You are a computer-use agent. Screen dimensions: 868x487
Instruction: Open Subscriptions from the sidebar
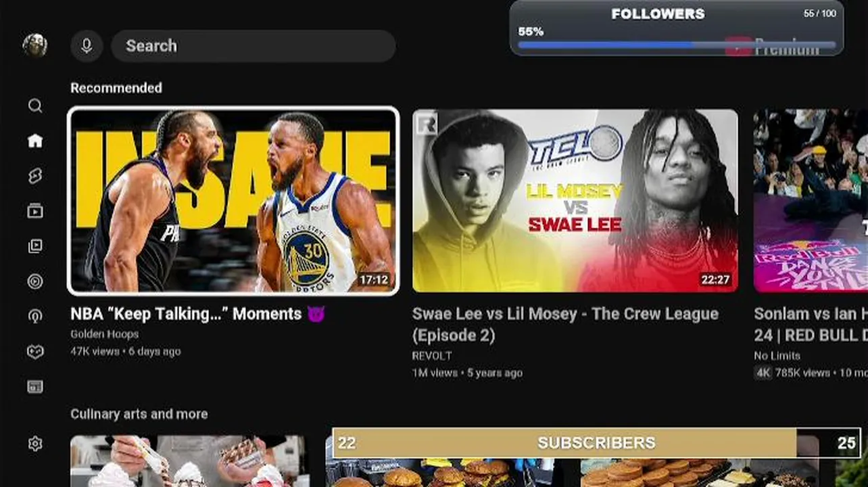[x=35, y=211]
